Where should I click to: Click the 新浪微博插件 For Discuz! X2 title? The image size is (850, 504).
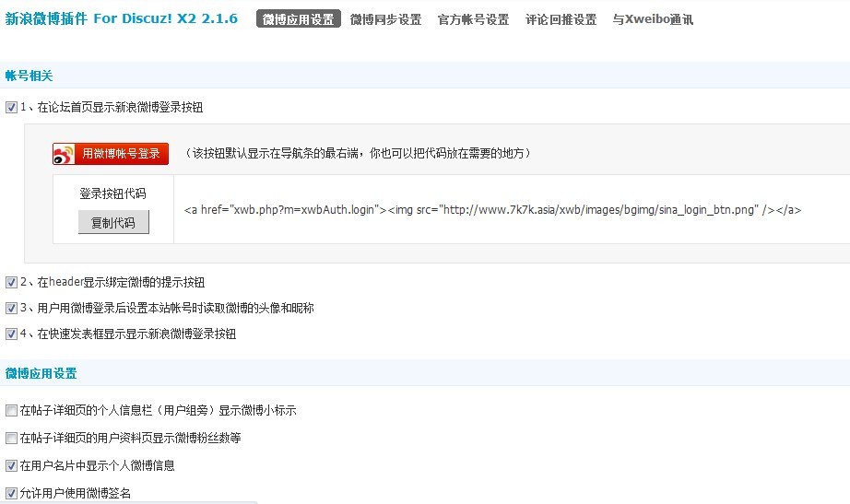coord(122,18)
